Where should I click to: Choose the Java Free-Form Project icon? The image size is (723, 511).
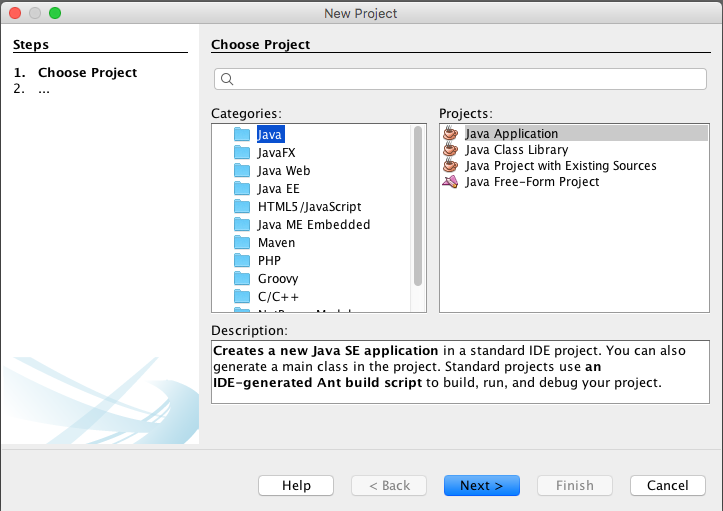click(x=450, y=182)
